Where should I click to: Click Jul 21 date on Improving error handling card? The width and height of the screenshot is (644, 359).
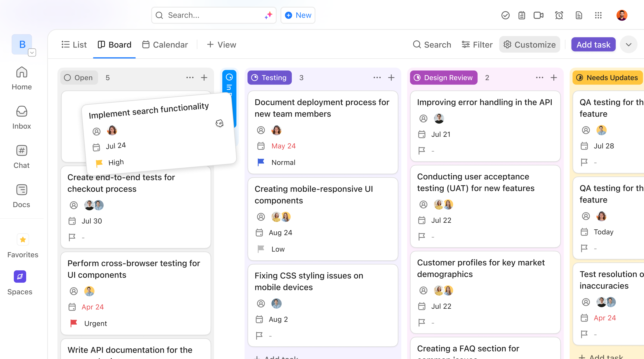[441, 134]
